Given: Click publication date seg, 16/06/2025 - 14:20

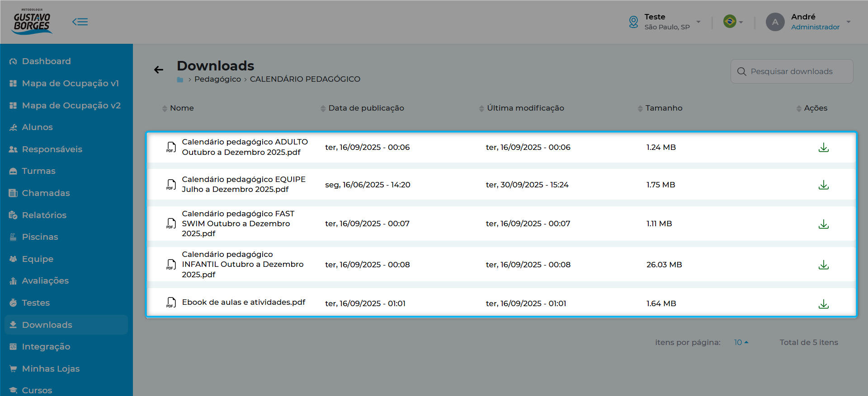Looking at the screenshot, I should tap(368, 185).
